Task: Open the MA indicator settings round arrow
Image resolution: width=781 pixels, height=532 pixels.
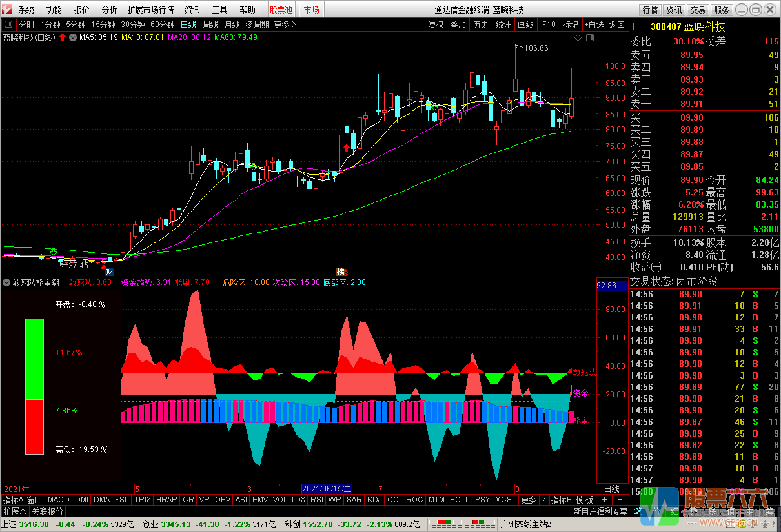Action: [x=72, y=37]
